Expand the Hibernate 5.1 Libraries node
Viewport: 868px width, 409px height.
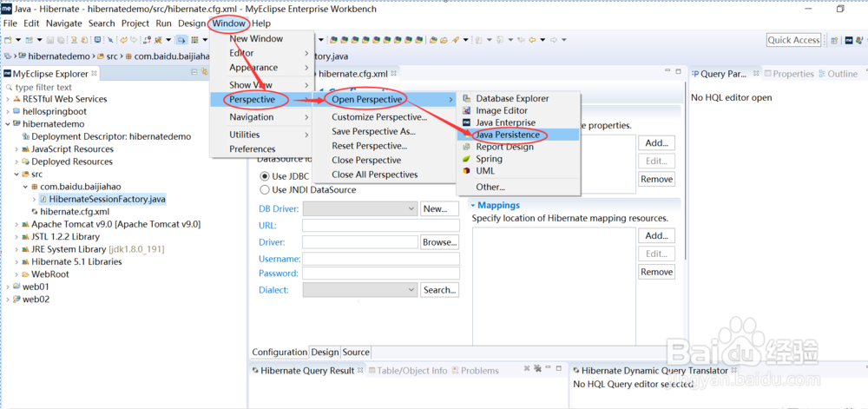(16, 261)
